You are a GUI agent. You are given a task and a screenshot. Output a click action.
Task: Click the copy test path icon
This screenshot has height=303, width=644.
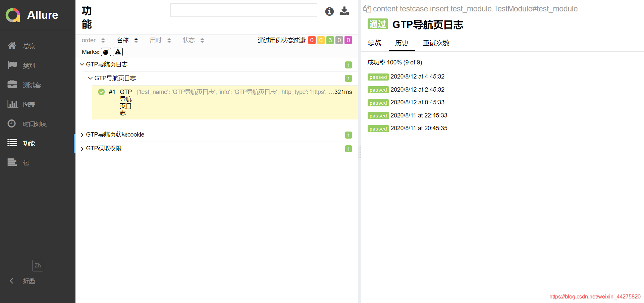tap(367, 9)
